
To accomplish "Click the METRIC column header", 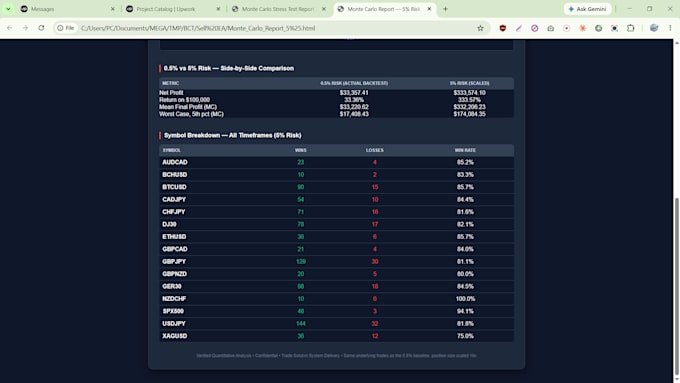I will (x=170, y=83).
